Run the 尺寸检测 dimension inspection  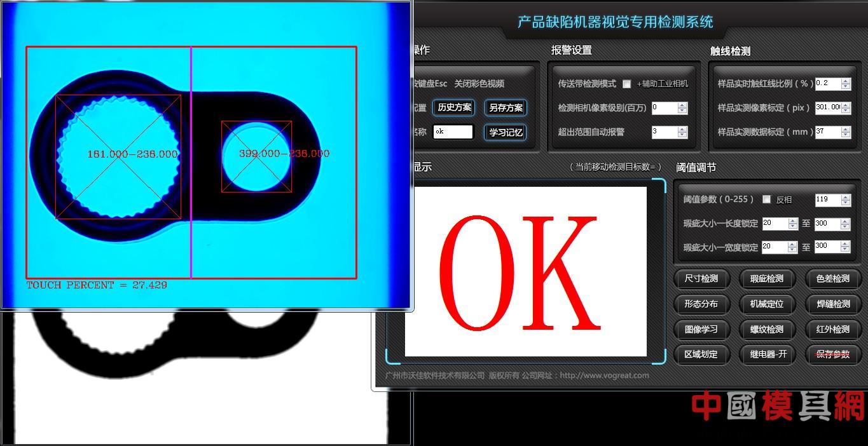[701, 278]
